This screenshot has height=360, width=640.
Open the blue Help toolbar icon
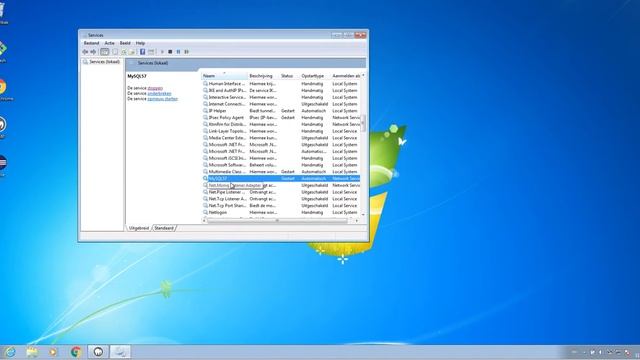142,52
